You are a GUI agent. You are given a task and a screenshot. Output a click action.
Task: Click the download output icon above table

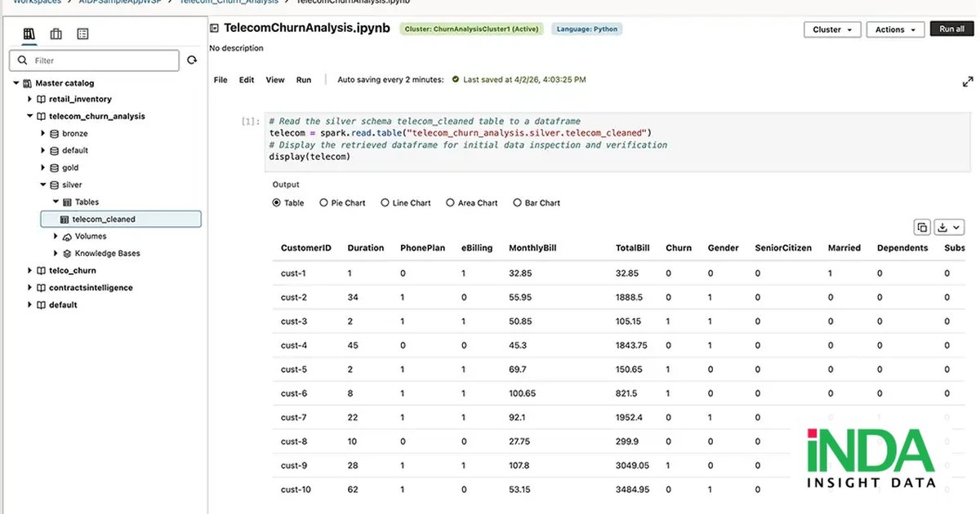click(942, 228)
